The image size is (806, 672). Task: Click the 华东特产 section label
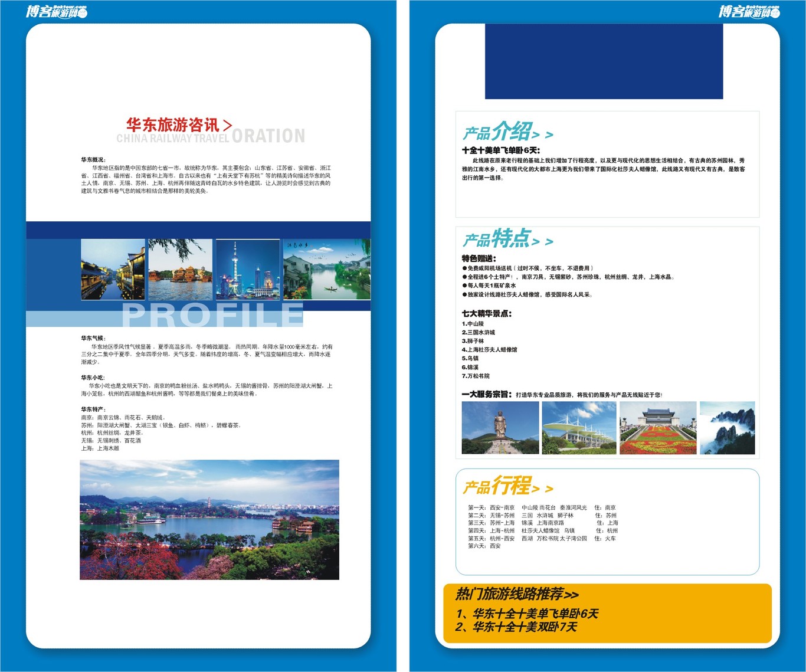point(93,409)
